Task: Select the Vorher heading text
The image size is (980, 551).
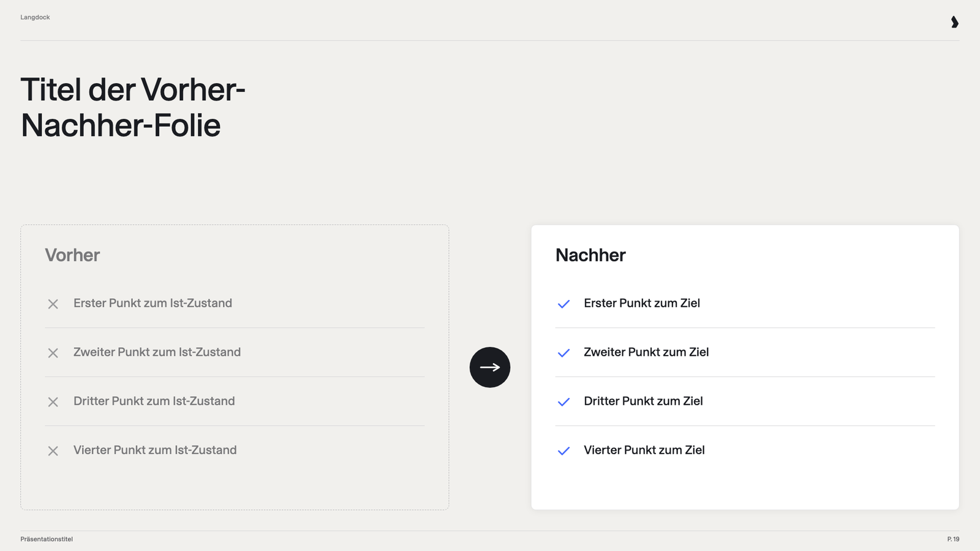Action: point(72,255)
